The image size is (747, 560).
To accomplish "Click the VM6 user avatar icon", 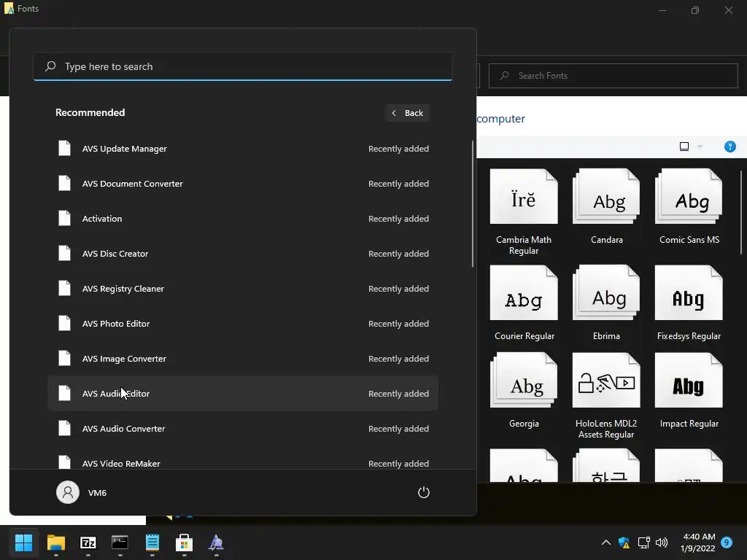I will tap(68, 492).
